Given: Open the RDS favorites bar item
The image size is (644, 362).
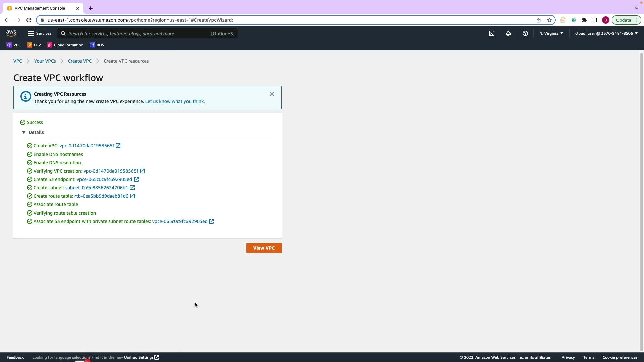Looking at the screenshot, I should [97, 45].
